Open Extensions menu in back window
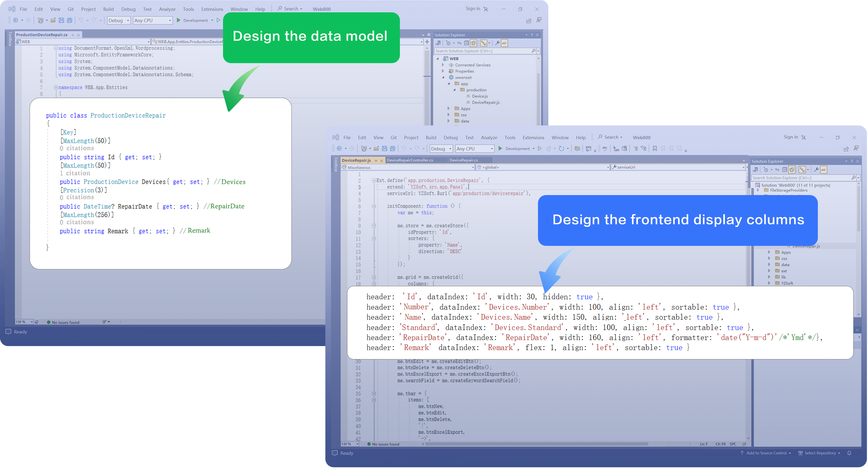Viewport: 868px width, 469px height. click(x=212, y=9)
